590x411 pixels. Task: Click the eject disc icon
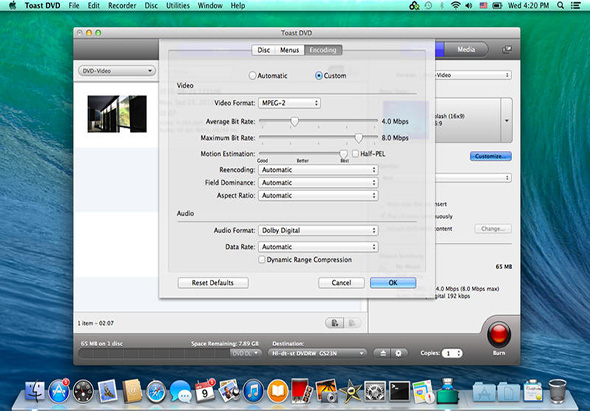pos(383,353)
